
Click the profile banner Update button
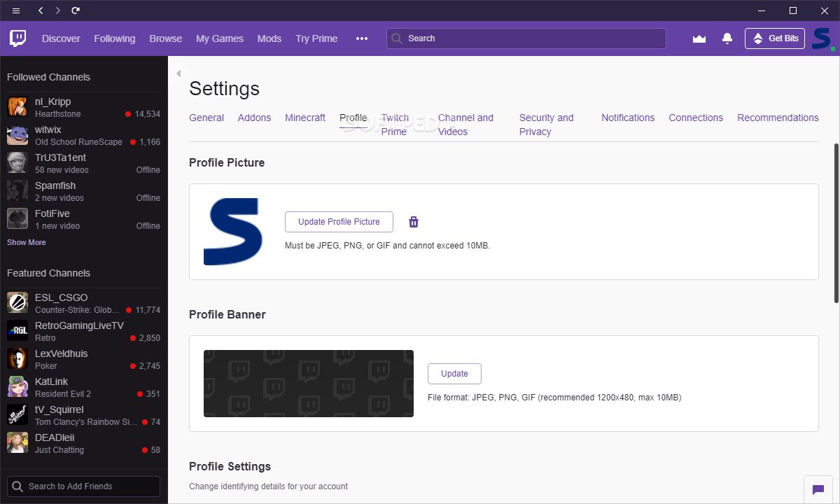click(454, 374)
